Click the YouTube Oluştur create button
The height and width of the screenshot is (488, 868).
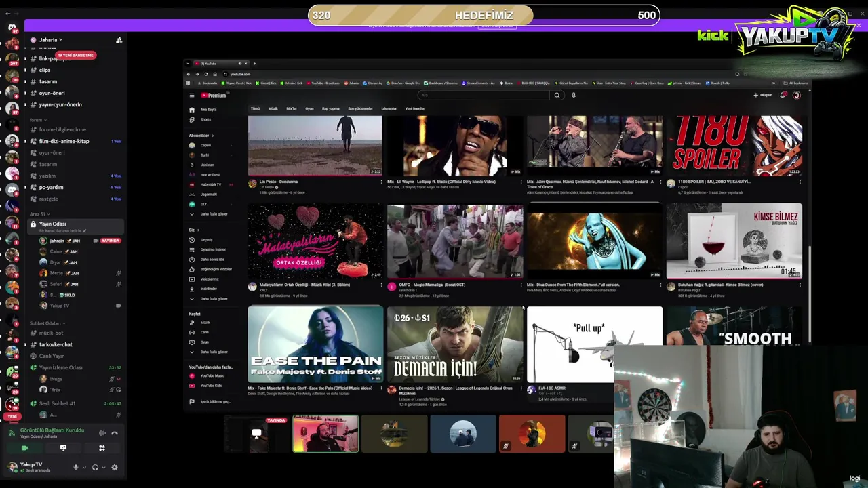click(x=763, y=96)
